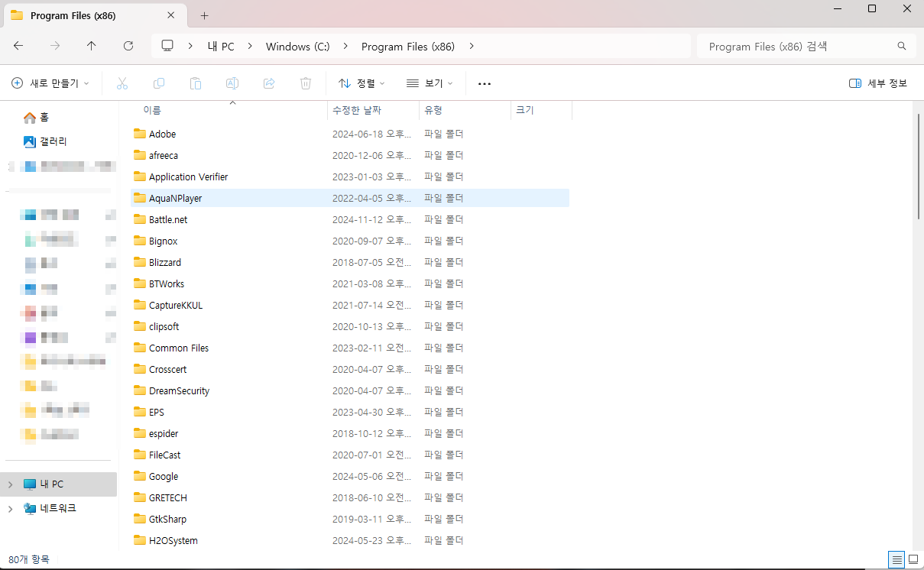This screenshot has height=570, width=924.
Task: Click the Share icon in toolbar
Action: 269,83
